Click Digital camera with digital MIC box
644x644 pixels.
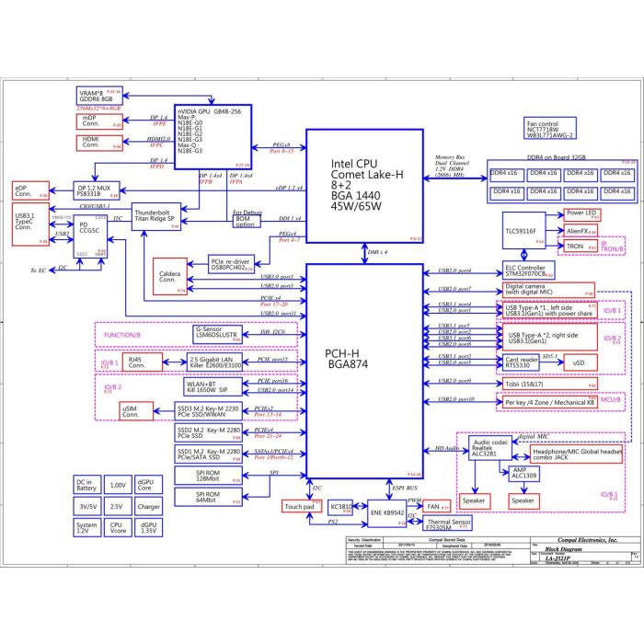548,290
